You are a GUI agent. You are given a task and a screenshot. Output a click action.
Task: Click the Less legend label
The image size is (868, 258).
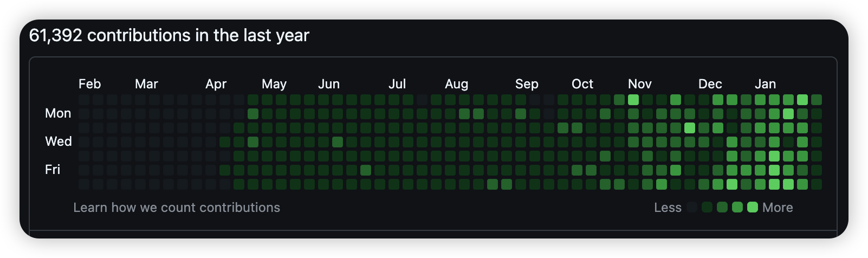pos(668,208)
